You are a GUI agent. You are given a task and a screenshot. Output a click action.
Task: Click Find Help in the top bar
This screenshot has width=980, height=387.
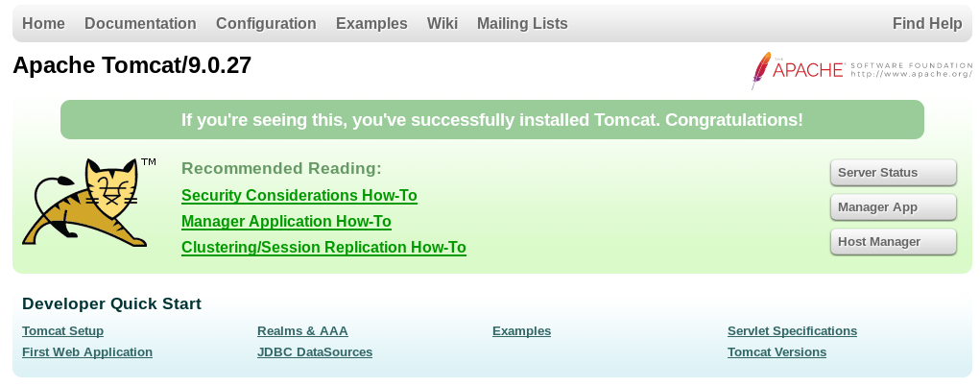tap(926, 24)
